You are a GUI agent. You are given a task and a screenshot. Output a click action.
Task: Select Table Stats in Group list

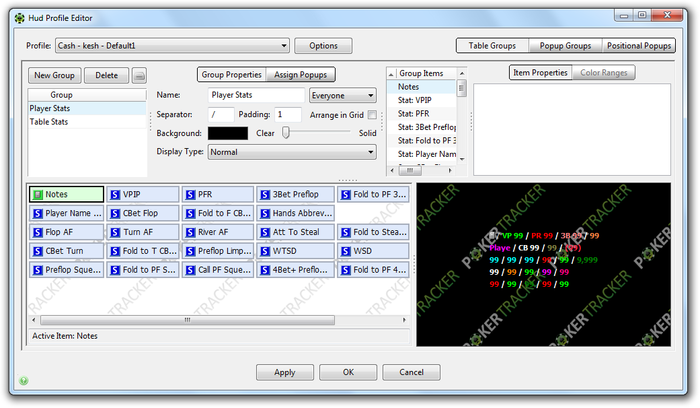pos(87,122)
